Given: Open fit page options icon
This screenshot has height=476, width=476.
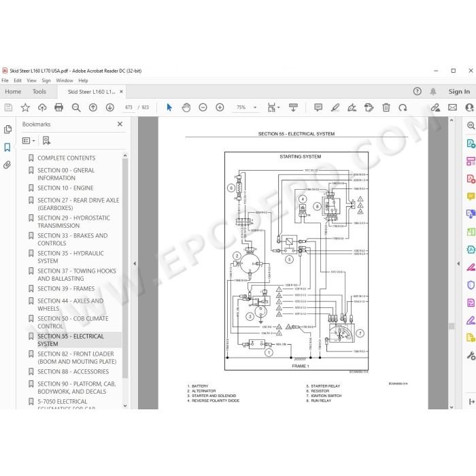Looking at the screenshot, I should click(273, 107).
